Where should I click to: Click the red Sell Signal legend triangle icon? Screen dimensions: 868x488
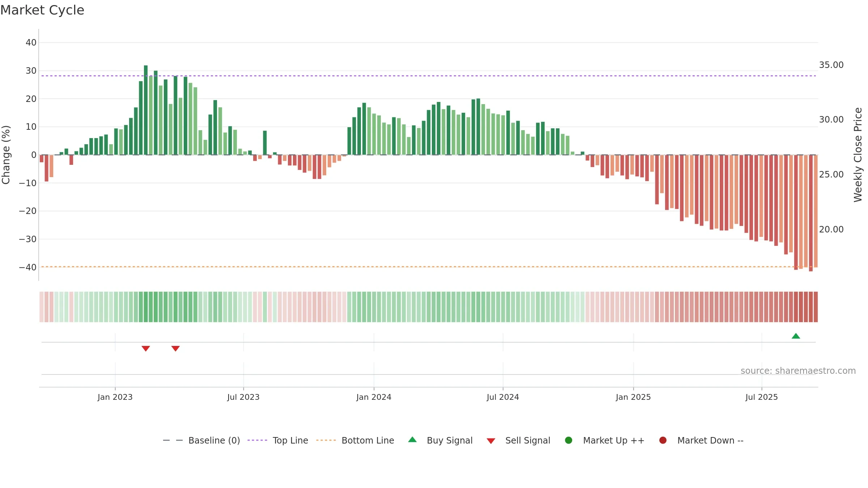point(491,441)
